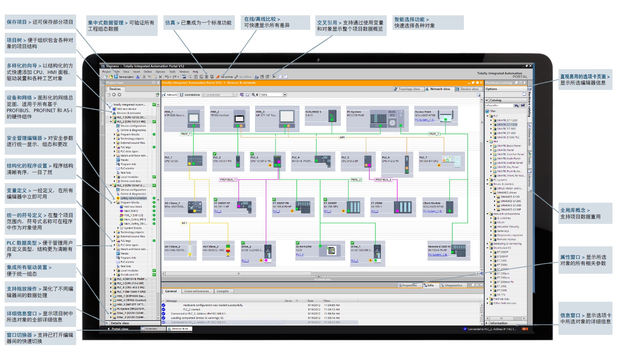Click the PLC_2 network checkbox on the canvas
The width and height of the screenshot is (619, 364).
215,154
